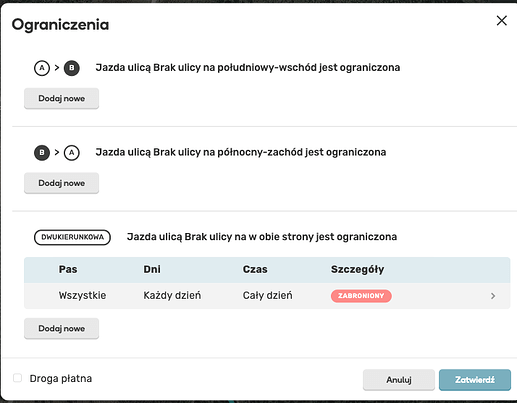Image resolution: width=517 pixels, height=403 pixels.
Task: Click the A circle icon in A > B row
Action: click(42, 68)
